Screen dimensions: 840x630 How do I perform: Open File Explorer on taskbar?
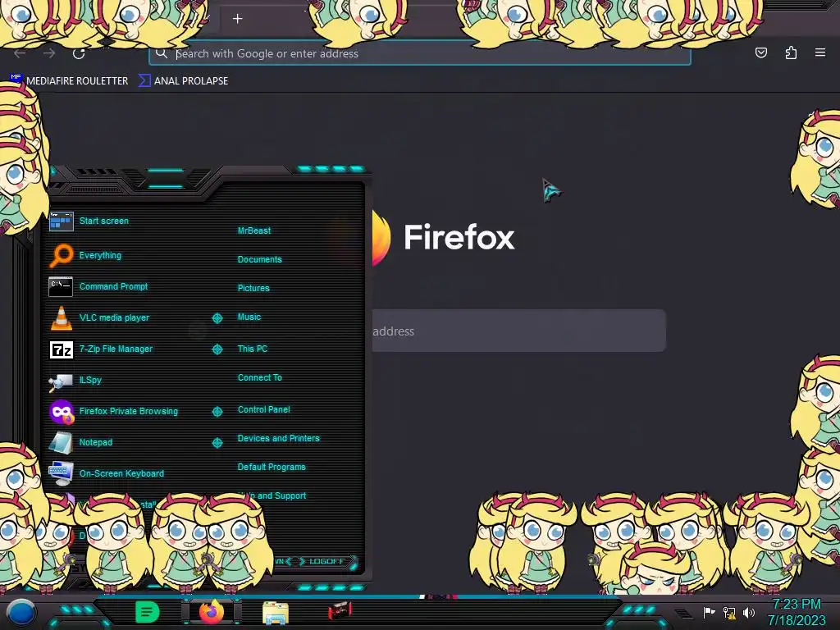click(276, 613)
